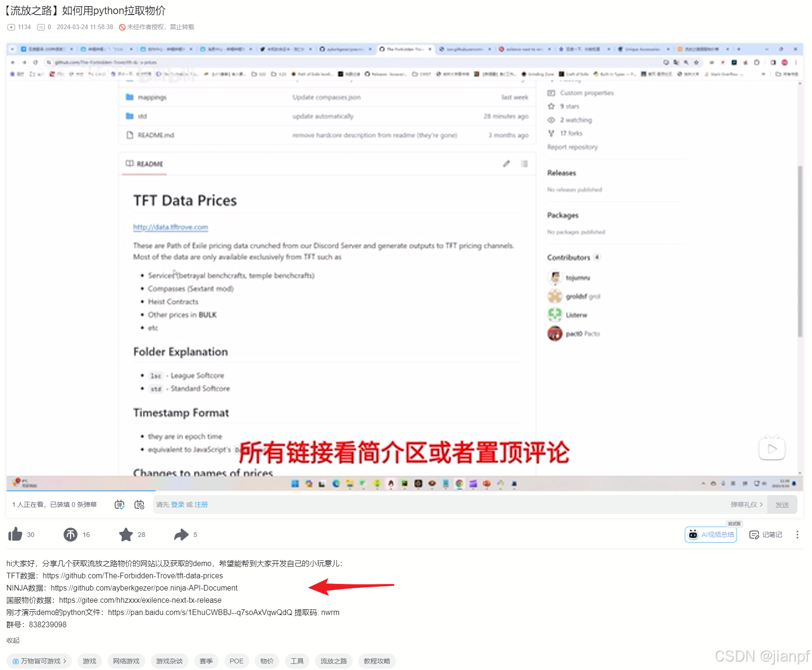Viewport: 812px width, 670px height.
Task: Open the poe.ninja-API-Document GitHub link text
Action: point(144,588)
